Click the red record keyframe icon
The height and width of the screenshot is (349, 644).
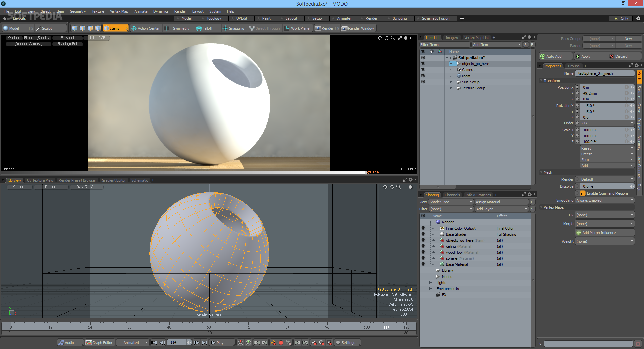point(281,343)
